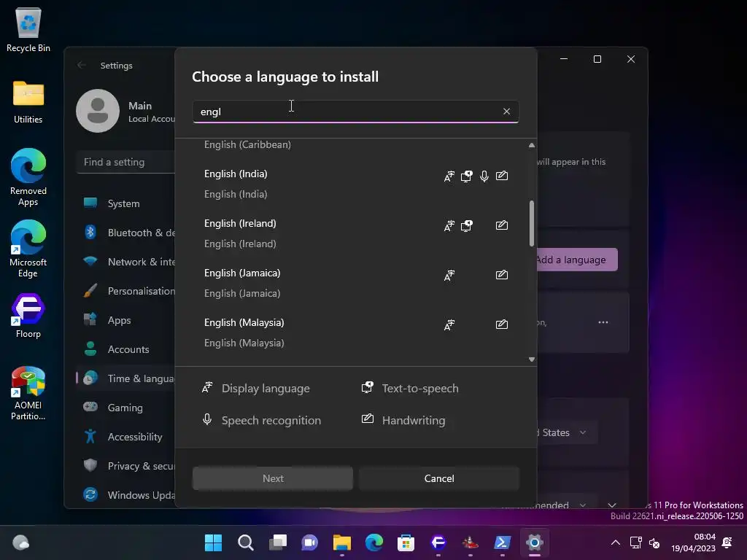
Task: Open taskbar Search icon
Action: tap(245, 542)
